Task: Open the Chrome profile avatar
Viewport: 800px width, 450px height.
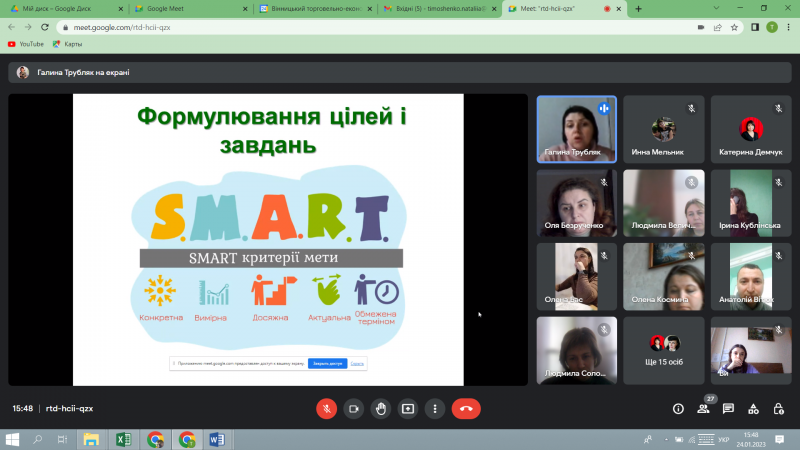Action: click(772, 28)
